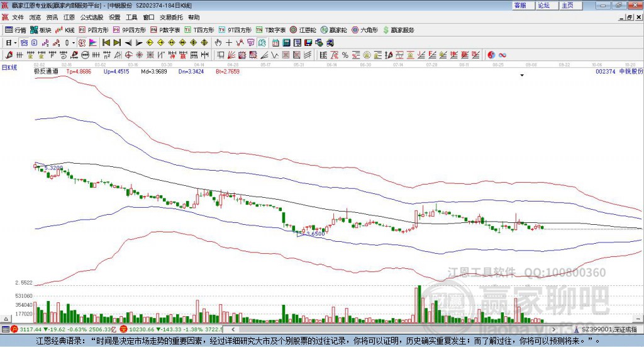Screen dimensions: 644x347
Task: Switch to K线 candlestick chart view
Action: 65,30
